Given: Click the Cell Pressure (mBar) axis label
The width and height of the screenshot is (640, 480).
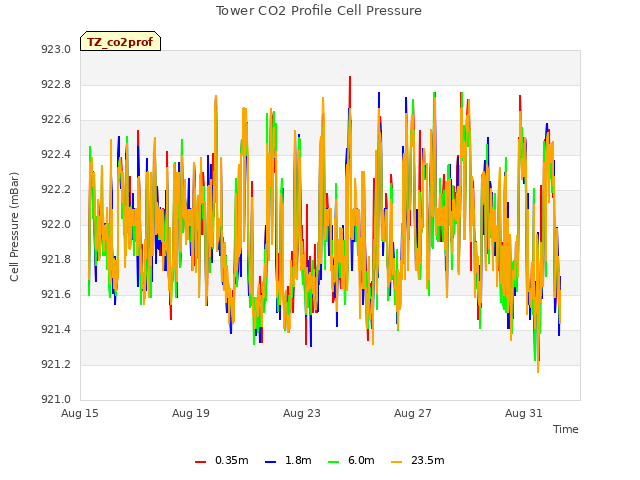Looking at the screenshot, I should [x=14, y=227].
